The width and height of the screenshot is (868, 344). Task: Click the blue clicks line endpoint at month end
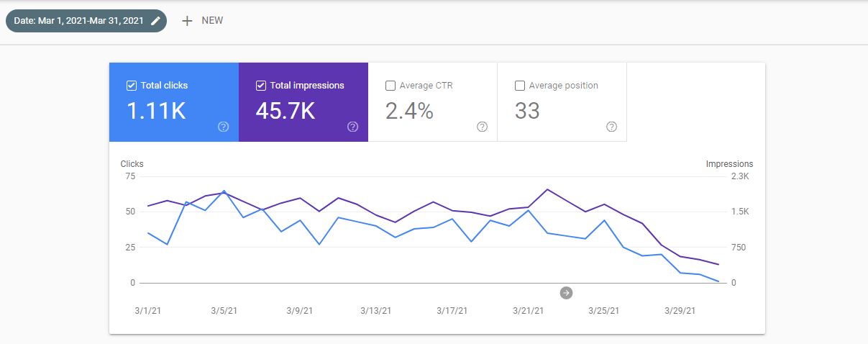[718, 281]
